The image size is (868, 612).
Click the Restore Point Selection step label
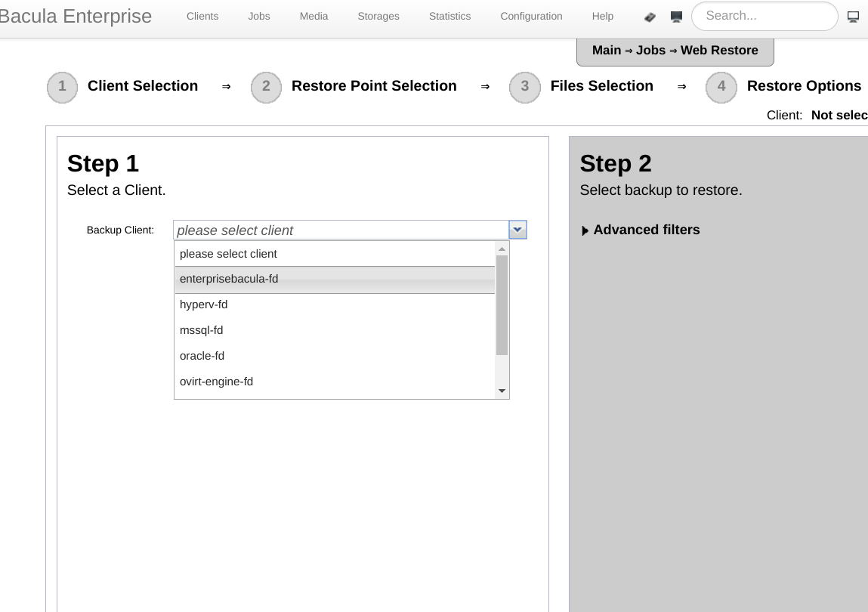pos(374,86)
